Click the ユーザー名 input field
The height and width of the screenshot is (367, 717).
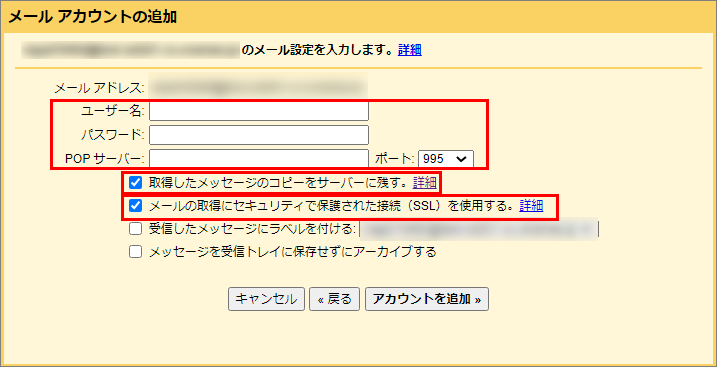click(x=259, y=111)
